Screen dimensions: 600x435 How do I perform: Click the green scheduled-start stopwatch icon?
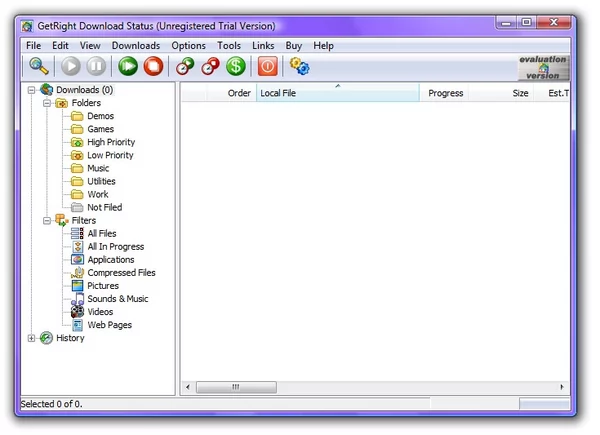click(185, 66)
